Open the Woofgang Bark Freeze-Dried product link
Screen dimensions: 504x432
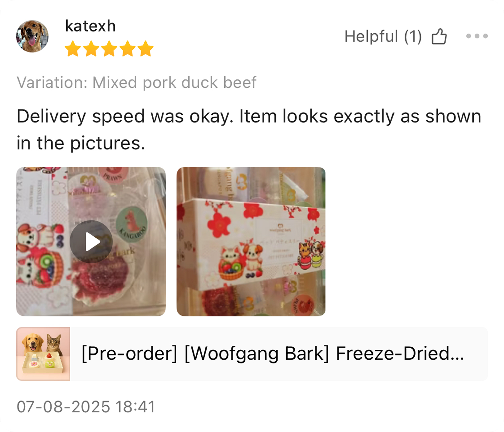(272, 354)
